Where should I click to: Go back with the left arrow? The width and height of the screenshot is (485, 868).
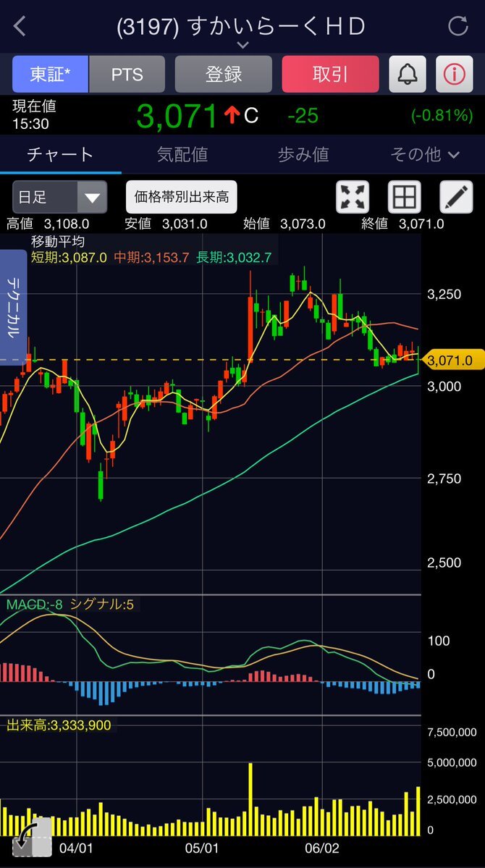20,26
